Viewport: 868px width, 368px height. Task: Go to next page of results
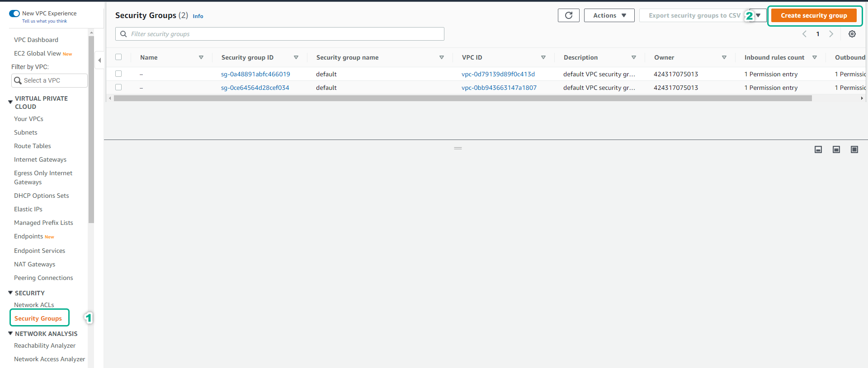(831, 34)
